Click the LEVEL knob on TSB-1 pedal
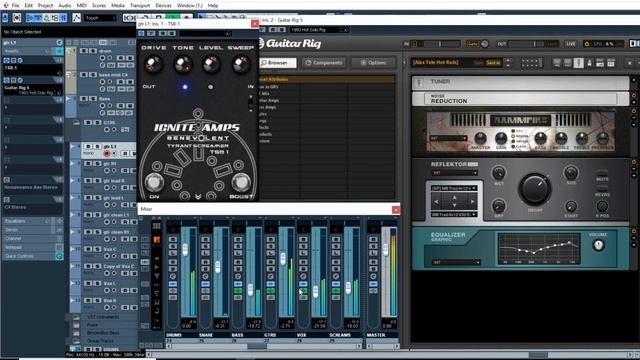The image size is (640, 360). click(211, 64)
